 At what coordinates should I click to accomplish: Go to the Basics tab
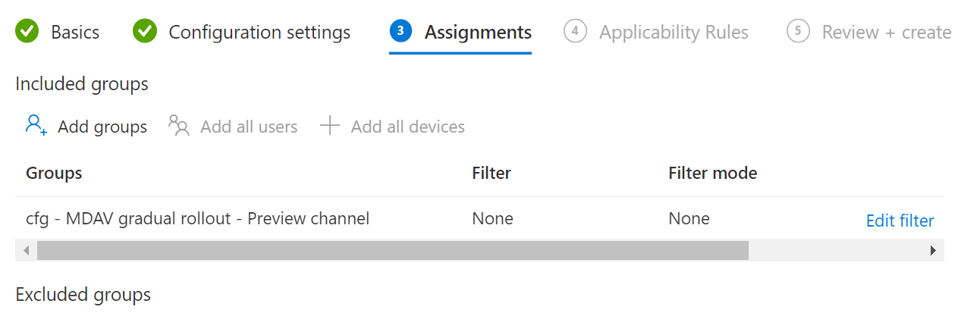(75, 33)
